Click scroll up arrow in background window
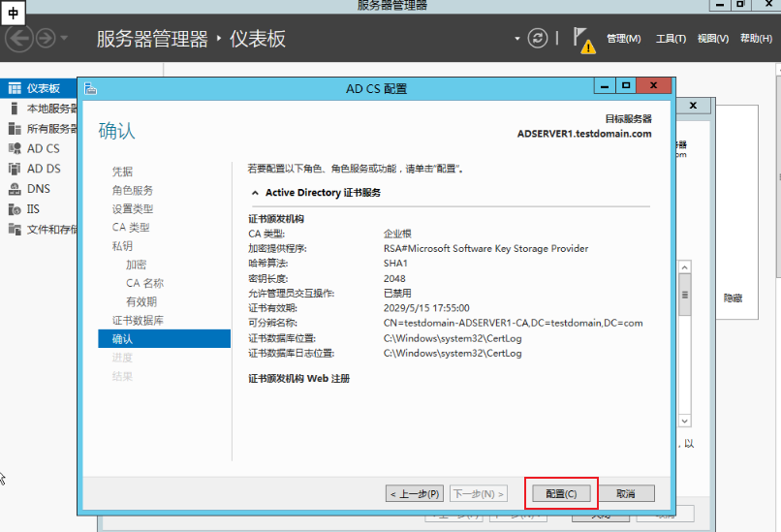The width and height of the screenshot is (781, 532). 685,267
